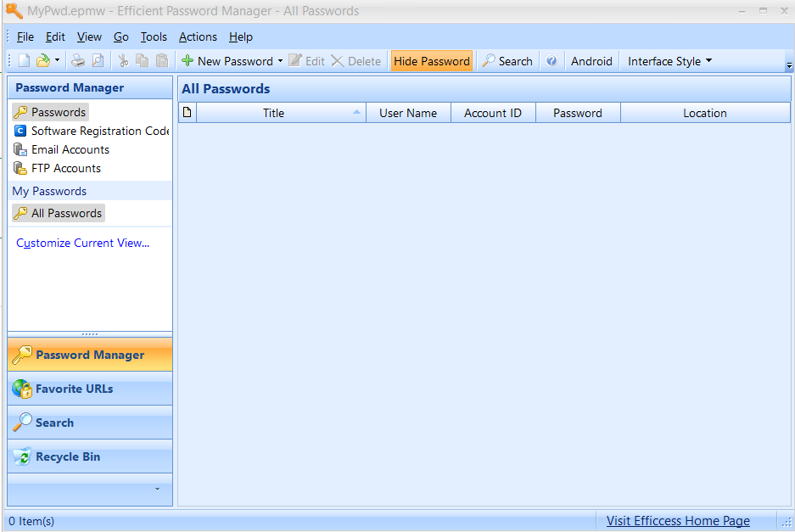The width and height of the screenshot is (795, 532).
Task: Open the View menu
Action: [89, 37]
